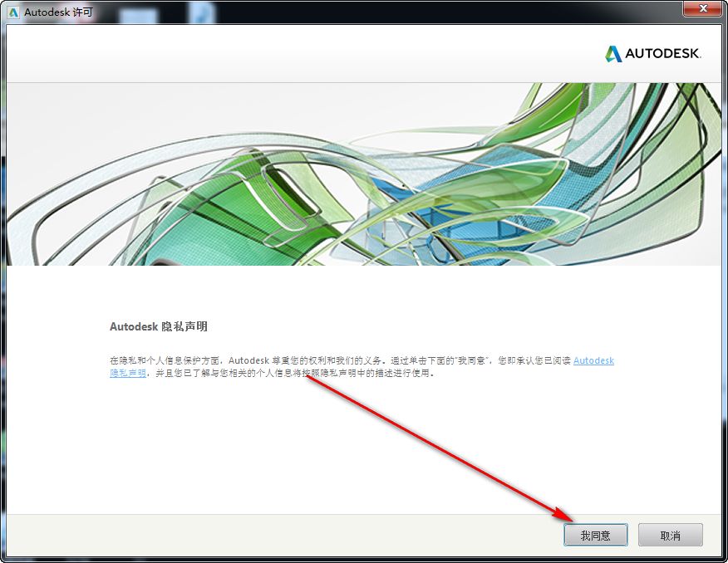The width and height of the screenshot is (728, 563).
Task: Click the 取消 button to cancel
Action: click(x=670, y=535)
